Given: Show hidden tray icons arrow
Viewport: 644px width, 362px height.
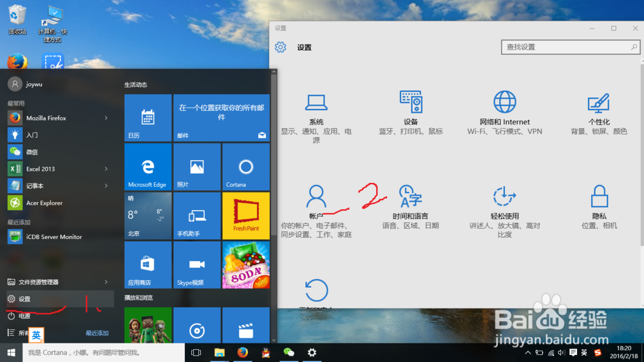Looking at the screenshot, I should 528,352.
